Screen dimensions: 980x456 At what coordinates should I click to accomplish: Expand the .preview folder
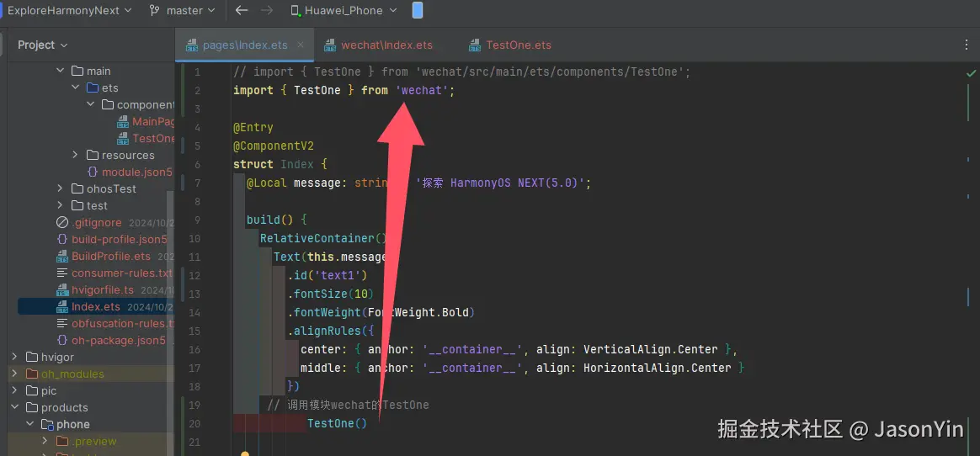coord(45,442)
